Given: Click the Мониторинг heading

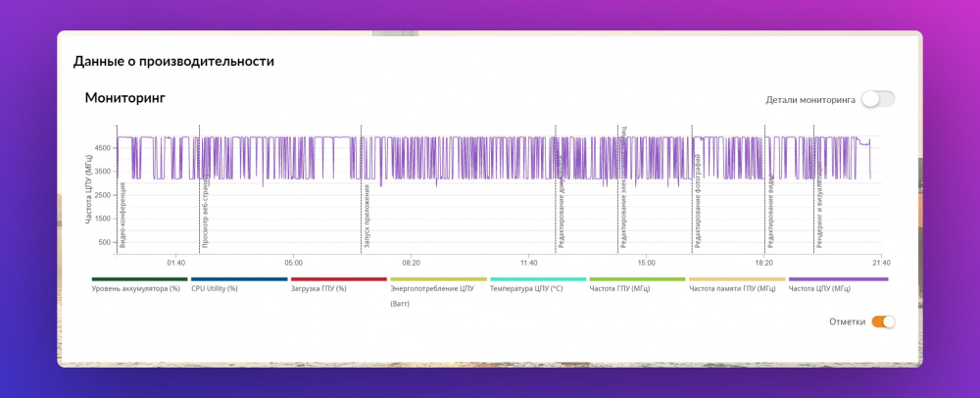Looking at the screenshot, I should tap(125, 97).
